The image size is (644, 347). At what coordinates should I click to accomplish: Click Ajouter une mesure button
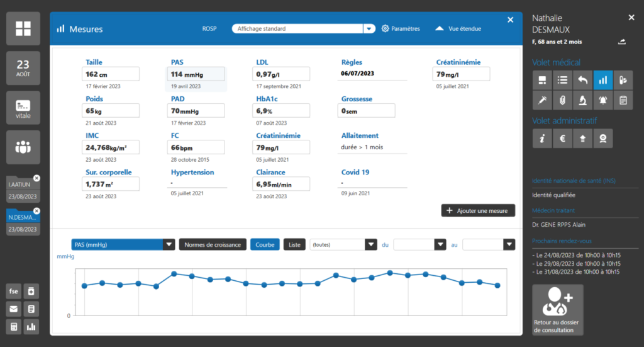click(478, 211)
